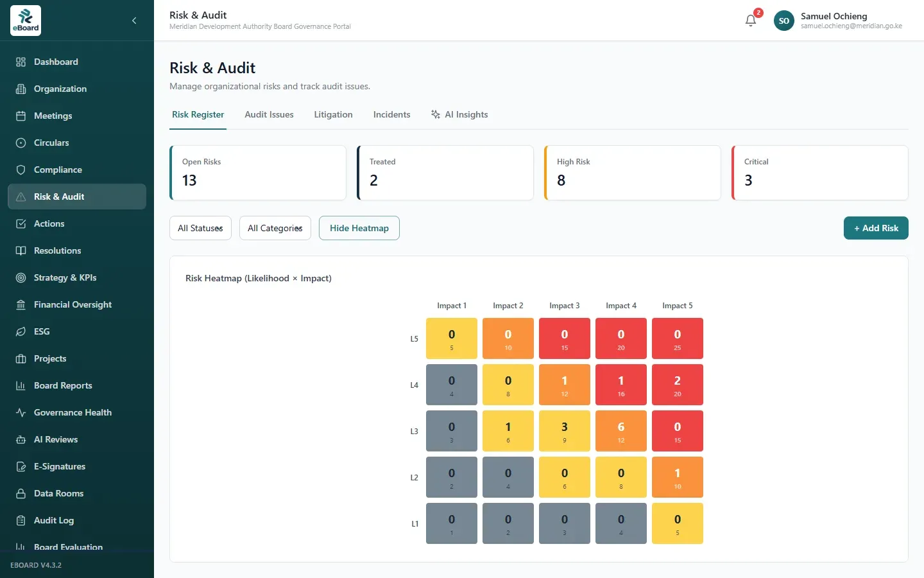Open Audit Log in the sidebar
The height and width of the screenshot is (578, 924).
pos(77,520)
